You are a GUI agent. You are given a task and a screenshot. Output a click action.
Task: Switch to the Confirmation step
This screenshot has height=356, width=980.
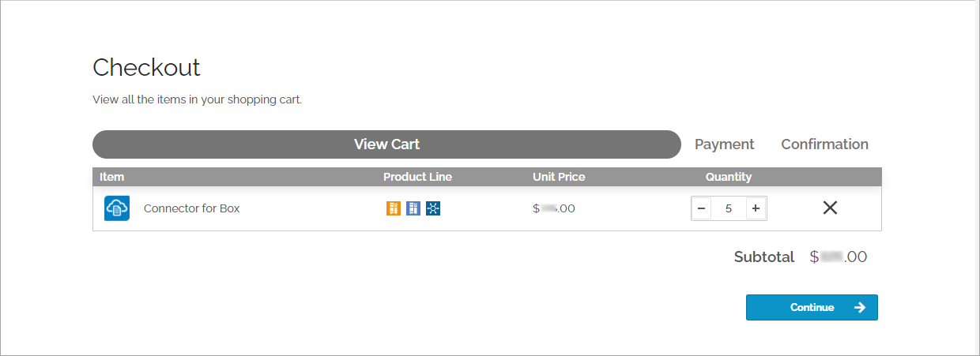(x=824, y=144)
